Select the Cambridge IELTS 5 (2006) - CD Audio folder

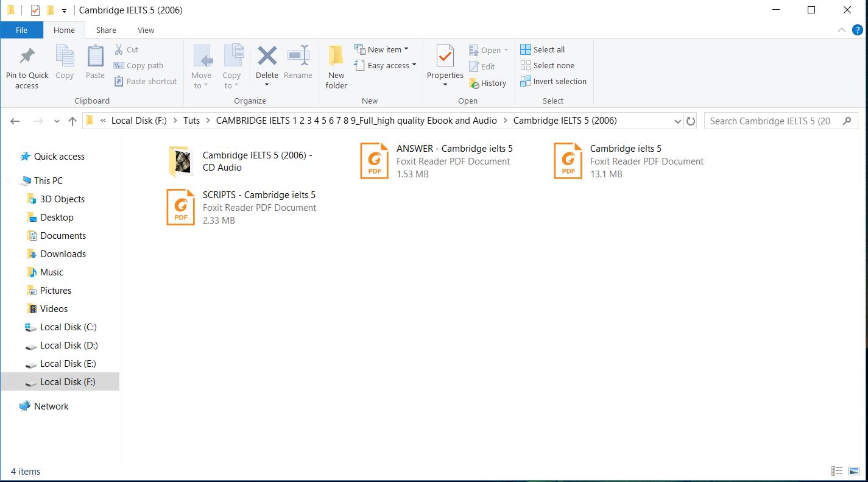click(x=242, y=161)
